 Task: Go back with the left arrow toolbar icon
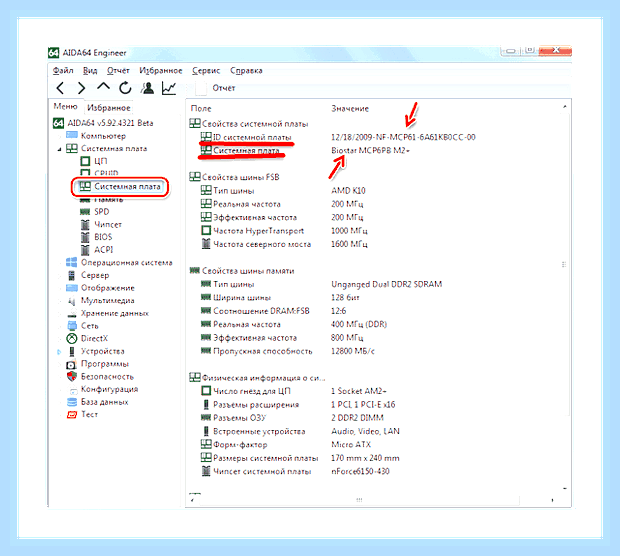click(x=60, y=88)
